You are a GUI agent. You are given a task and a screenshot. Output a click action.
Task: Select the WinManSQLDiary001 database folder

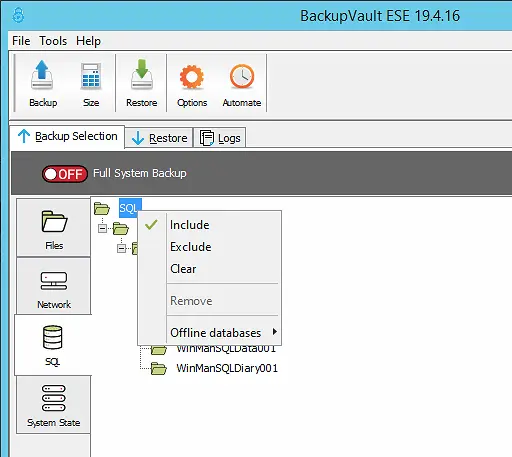227,368
